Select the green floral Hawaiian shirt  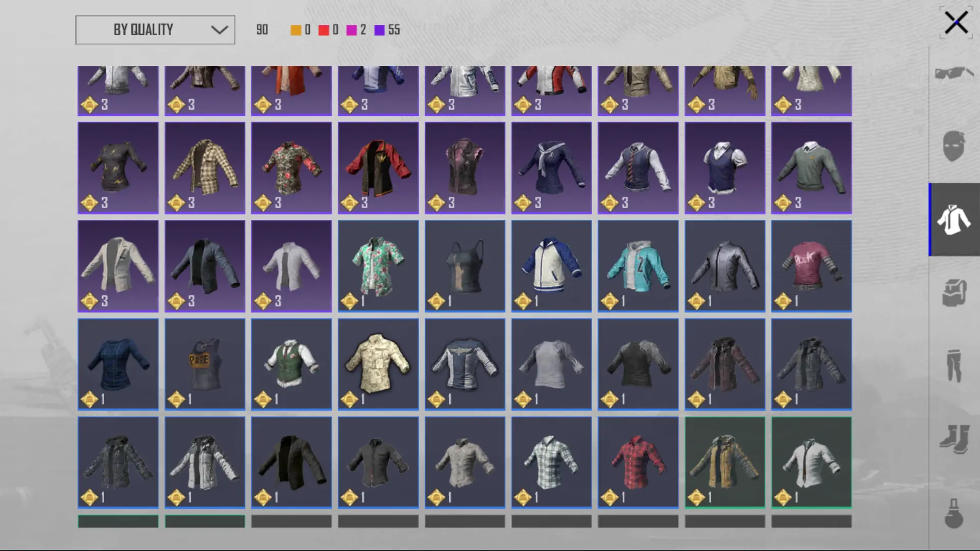tap(378, 266)
